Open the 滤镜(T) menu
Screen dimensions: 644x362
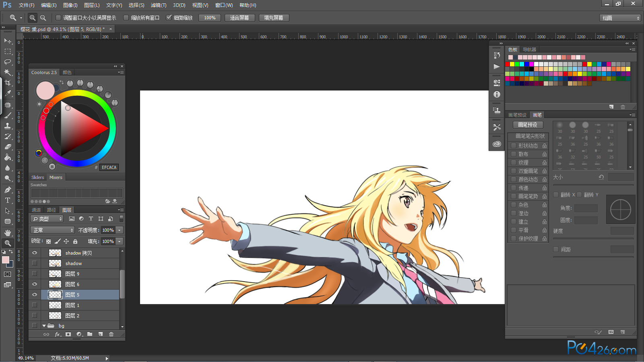[159, 5]
